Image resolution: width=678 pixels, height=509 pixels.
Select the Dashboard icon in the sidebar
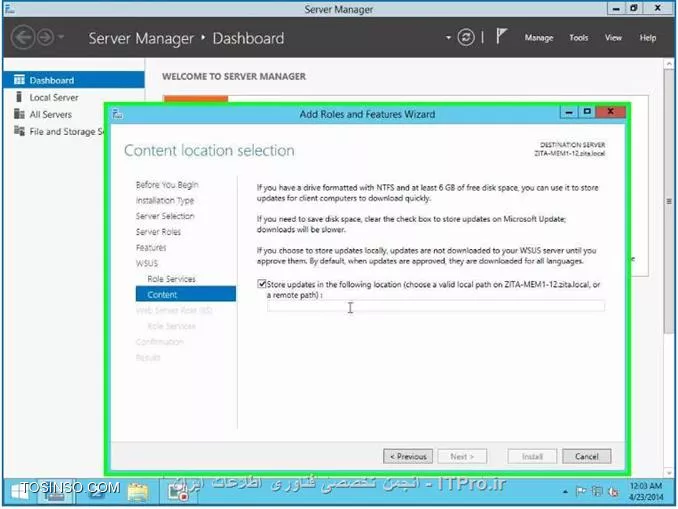(19, 80)
